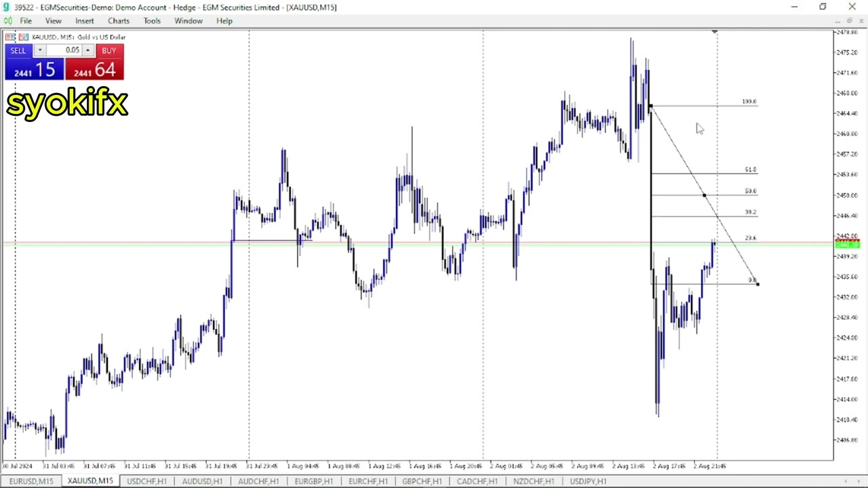Click the 2 Aug 21:45 time label
This screenshot has height=488, width=868.
coord(709,466)
